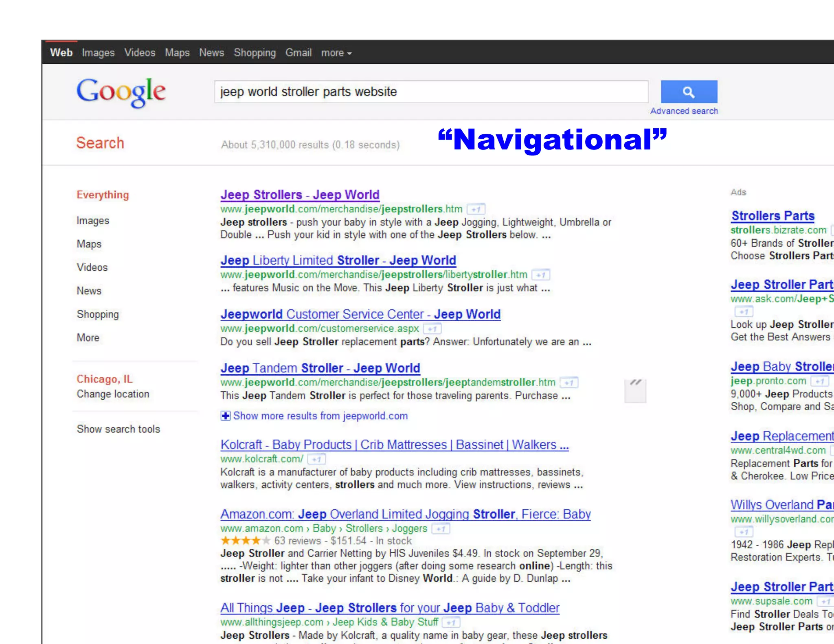Show search tools in sidebar
This screenshot has width=834, height=644.
tap(119, 429)
